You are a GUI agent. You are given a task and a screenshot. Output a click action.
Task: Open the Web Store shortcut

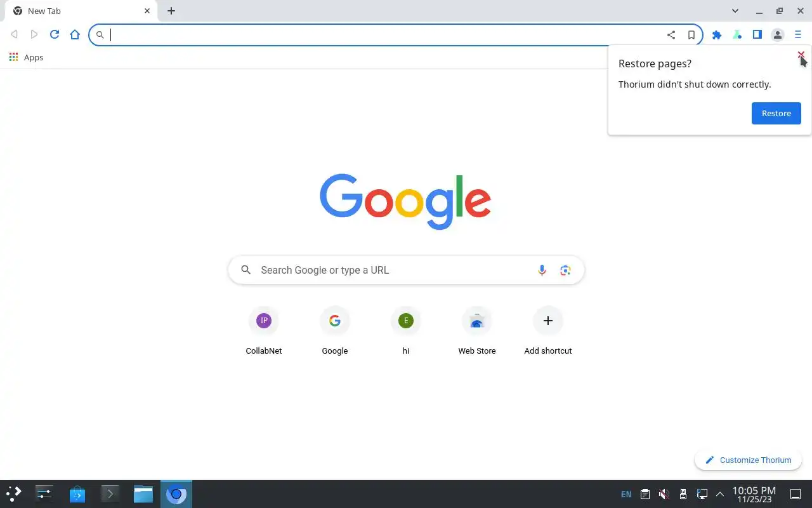[x=477, y=331]
